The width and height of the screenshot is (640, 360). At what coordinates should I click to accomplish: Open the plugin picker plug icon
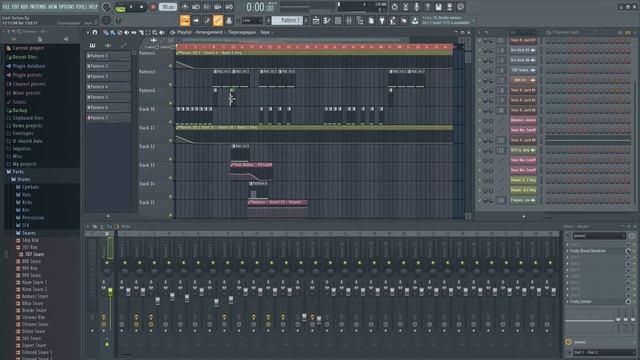[x=382, y=20]
